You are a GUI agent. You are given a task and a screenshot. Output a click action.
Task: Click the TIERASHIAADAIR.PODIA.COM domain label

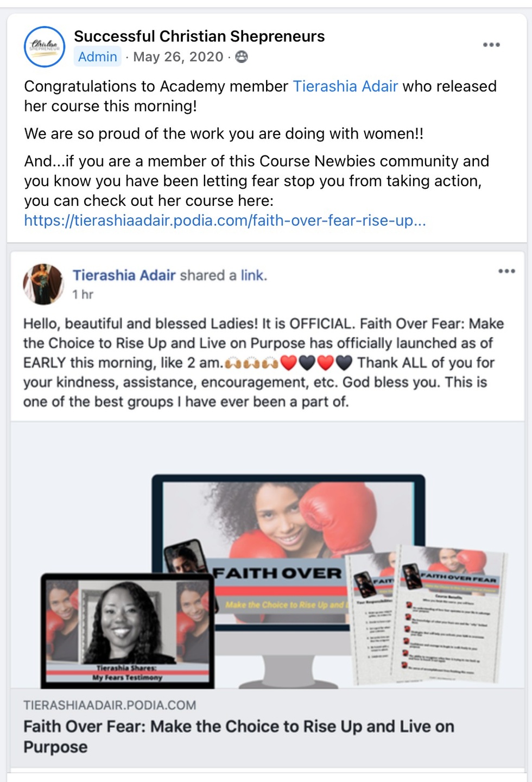[x=110, y=705]
